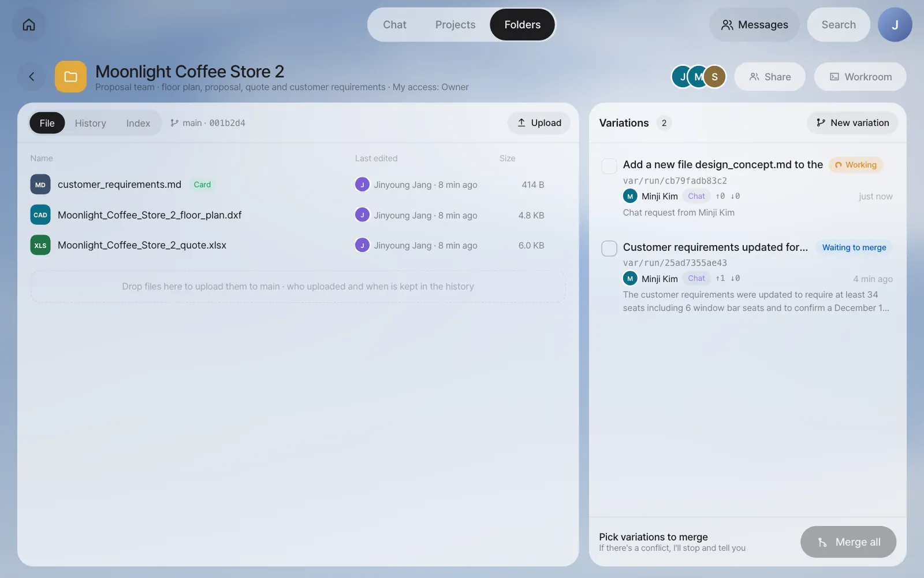Click the MD icon of customer_requirements.md
Viewport: 924px width, 578px height.
(x=40, y=184)
